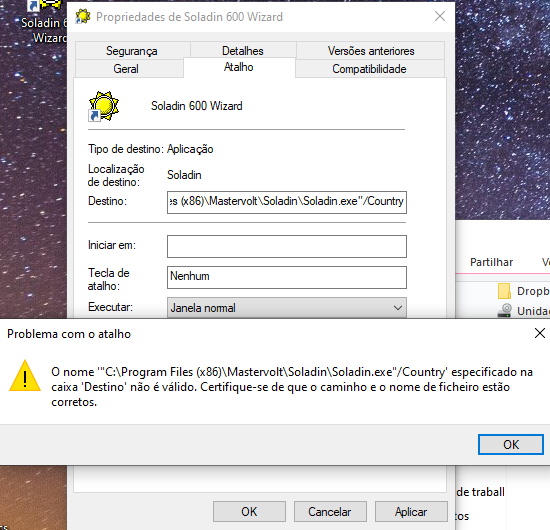This screenshot has height=530, width=550.
Task: Click the Soladin sun shortcut icon in properties
Action: click(103, 106)
